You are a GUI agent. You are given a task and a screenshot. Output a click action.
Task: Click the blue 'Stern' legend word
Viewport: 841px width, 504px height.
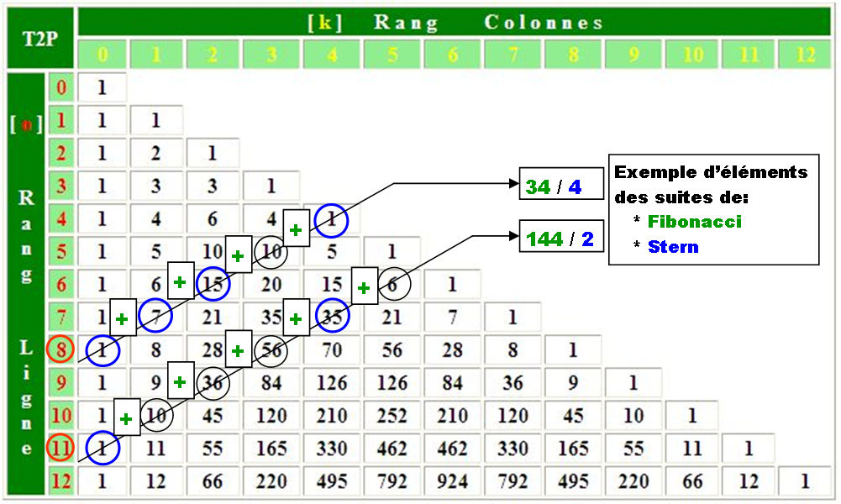tap(673, 247)
